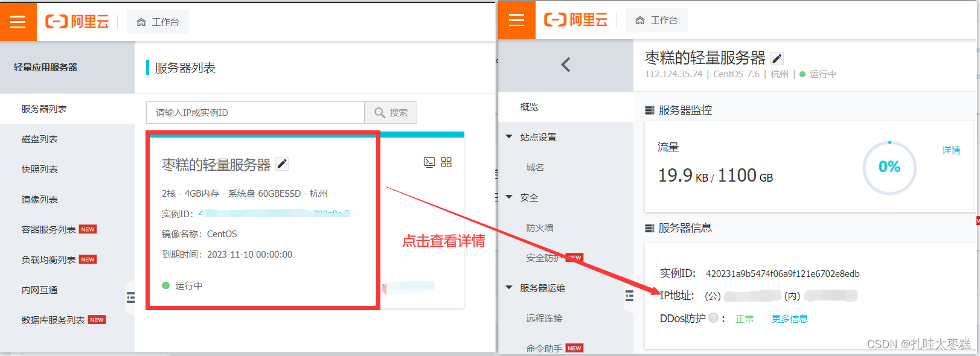Open 防火墙 in detail sidebar
The width and height of the screenshot is (980, 356).
point(540,227)
